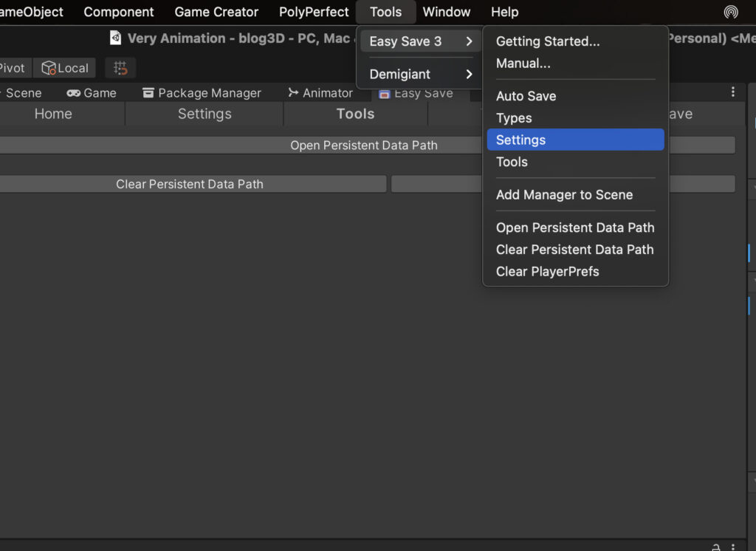
Task: Open the three-dot menu beside the Easy Save tab
Action: (x=732, y=92)
